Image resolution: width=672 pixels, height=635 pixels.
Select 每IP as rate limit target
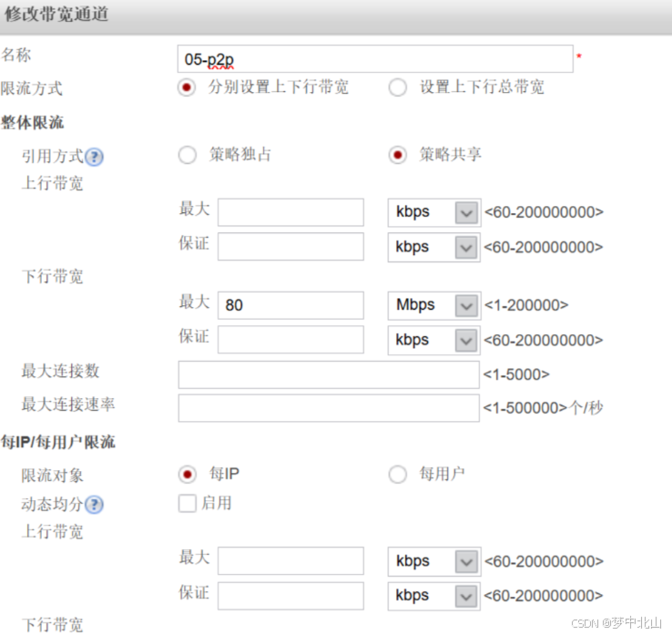click(x=188, y=475)
